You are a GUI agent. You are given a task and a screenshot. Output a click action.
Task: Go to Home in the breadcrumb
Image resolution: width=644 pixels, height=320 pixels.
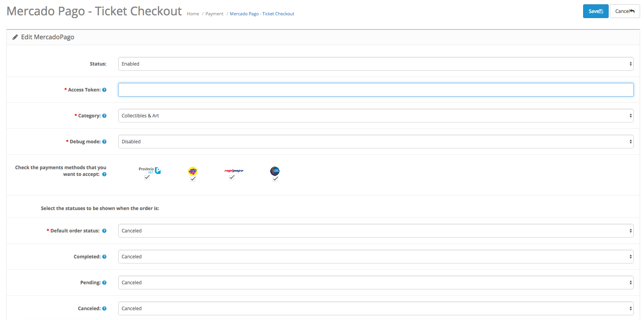[x=193, y=14]
